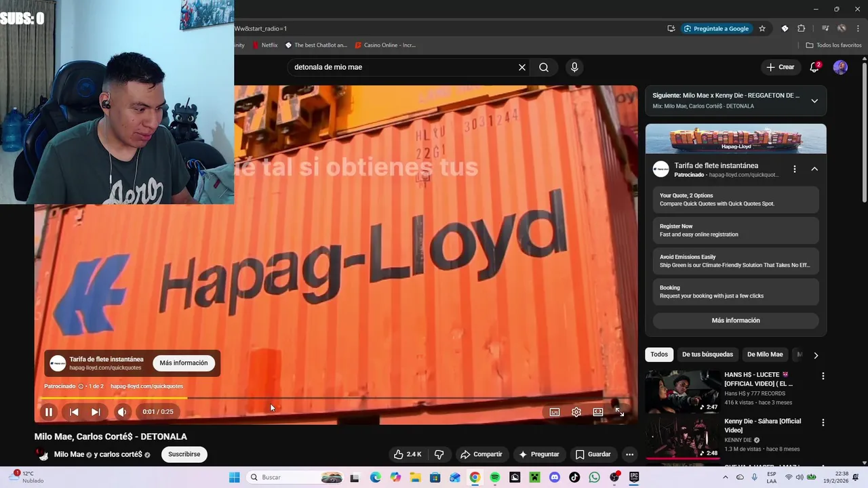Open the Casino Online bookmark
Screen dimensions: 868x488
coord(385,45)
